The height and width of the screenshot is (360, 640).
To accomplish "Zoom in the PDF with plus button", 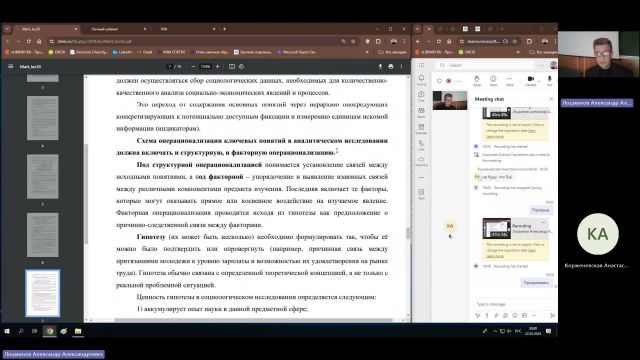I will click(x=218, y=67).
